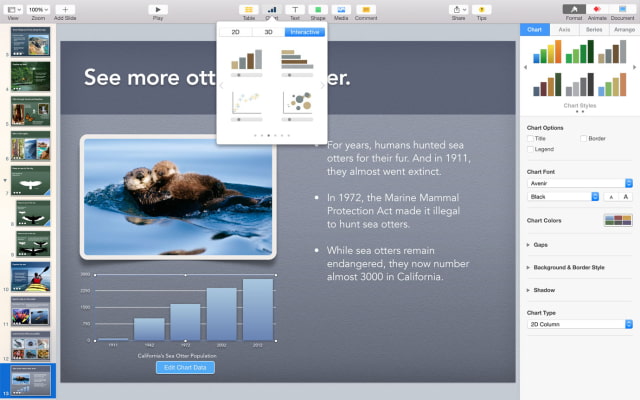
Task: Expand the Gaps section
Action: (529, 244)
